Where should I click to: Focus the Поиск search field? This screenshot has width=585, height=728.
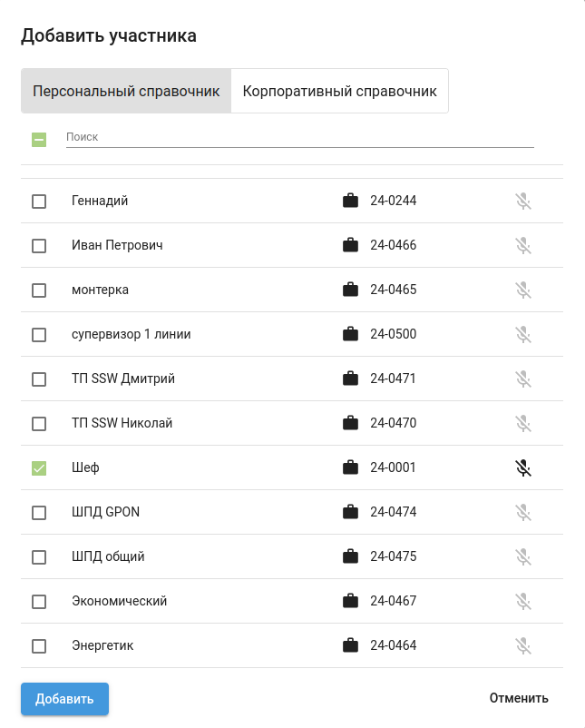[299, 137]
